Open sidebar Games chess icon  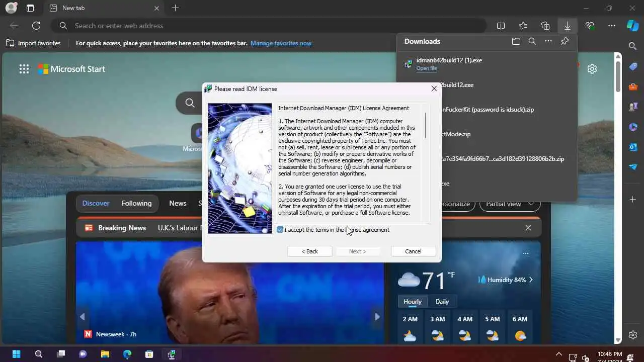click(x=633, y=107)
